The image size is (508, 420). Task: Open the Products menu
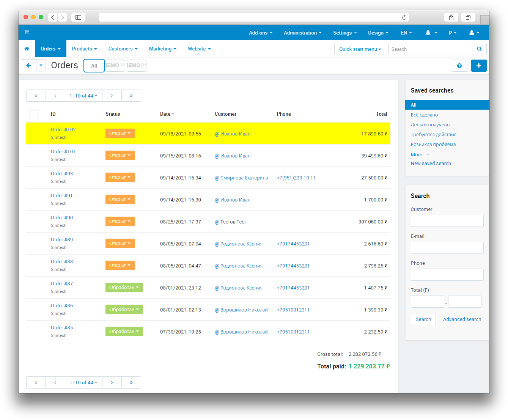[84, 49]
